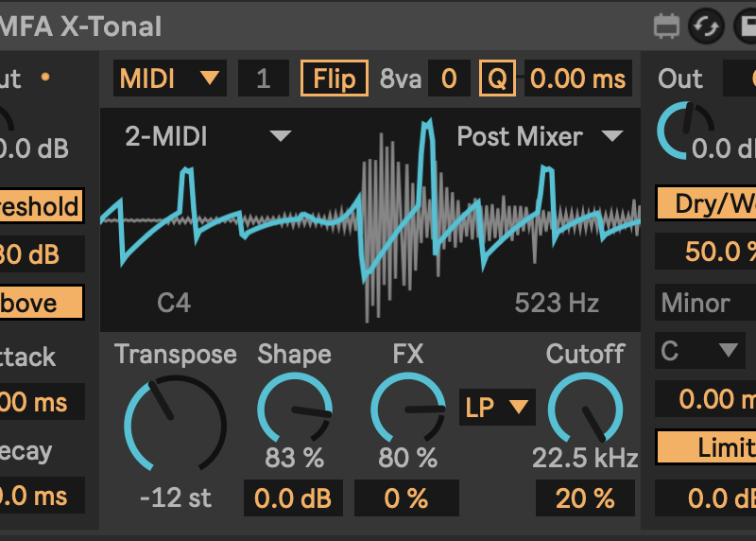Open the LP filter type menu
This screenshot has height=541, width=756.
tap(497, 408)
